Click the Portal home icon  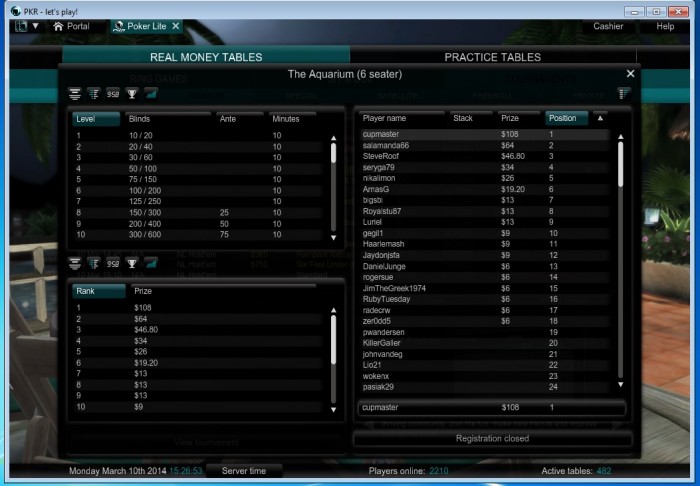[x=58, y=26]
